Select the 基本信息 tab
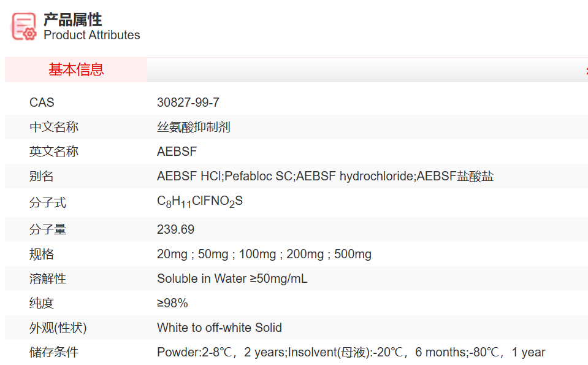This screenshot has width=588, height=365. tap(76, 70)
